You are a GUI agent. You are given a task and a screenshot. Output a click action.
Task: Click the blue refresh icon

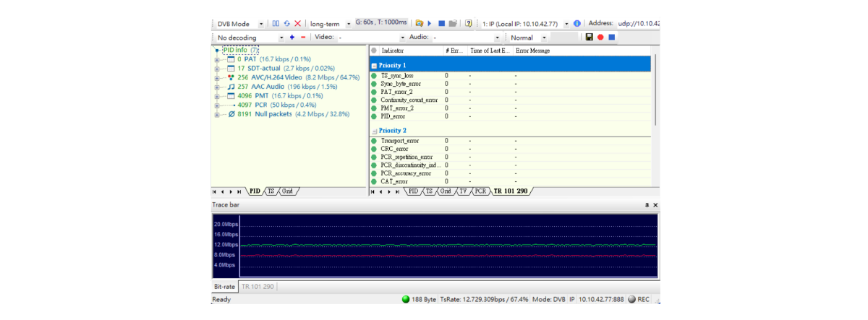point(286,24)
